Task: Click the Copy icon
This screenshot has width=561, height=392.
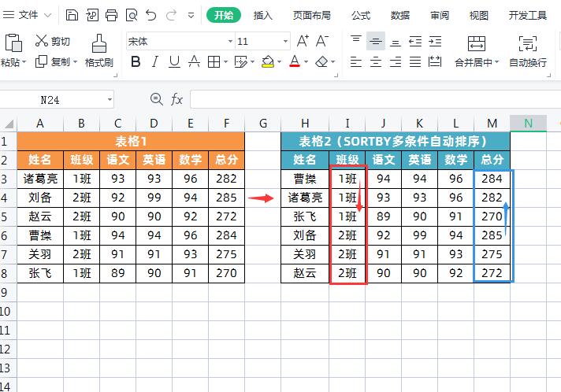Action: coord(41,61)
